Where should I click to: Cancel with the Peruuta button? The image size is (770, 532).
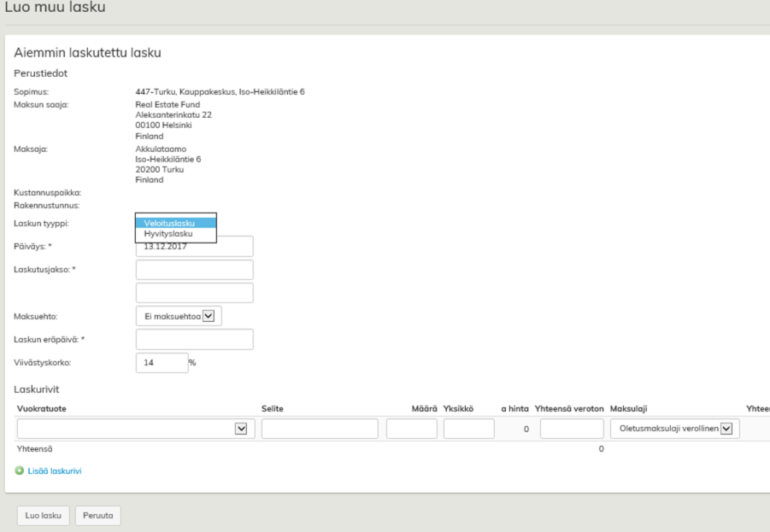tap(98, 516)
